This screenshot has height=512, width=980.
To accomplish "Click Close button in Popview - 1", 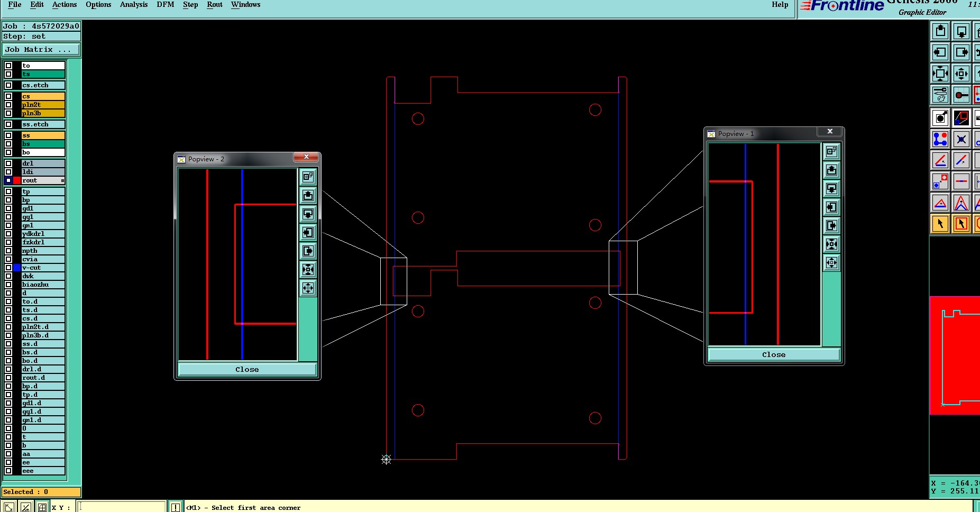I will point(774,354).
